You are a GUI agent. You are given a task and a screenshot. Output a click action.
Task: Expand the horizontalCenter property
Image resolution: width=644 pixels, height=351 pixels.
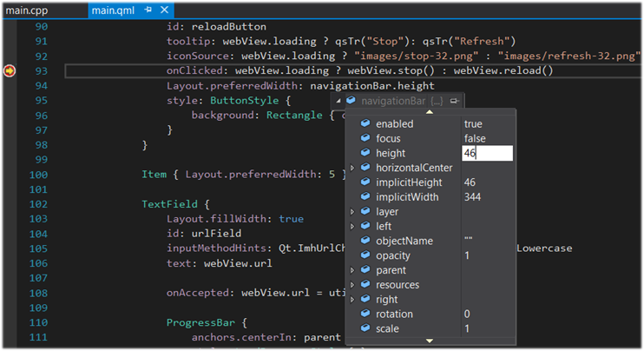point(352,168)
